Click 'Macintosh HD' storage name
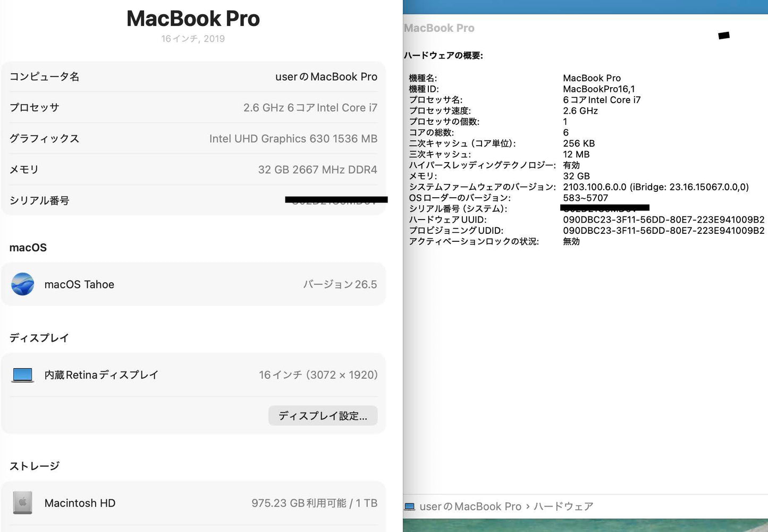Screen dimensions: 768x532 pos(80,503)
